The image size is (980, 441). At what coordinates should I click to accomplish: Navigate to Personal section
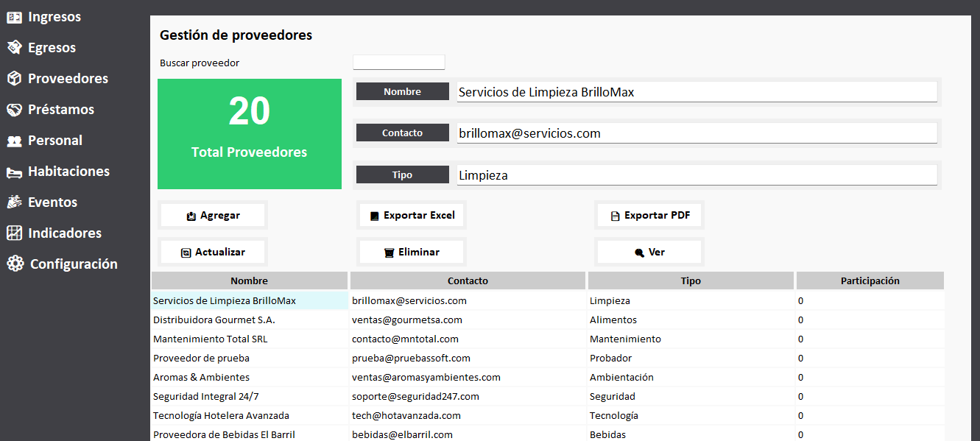click(55, 141)
